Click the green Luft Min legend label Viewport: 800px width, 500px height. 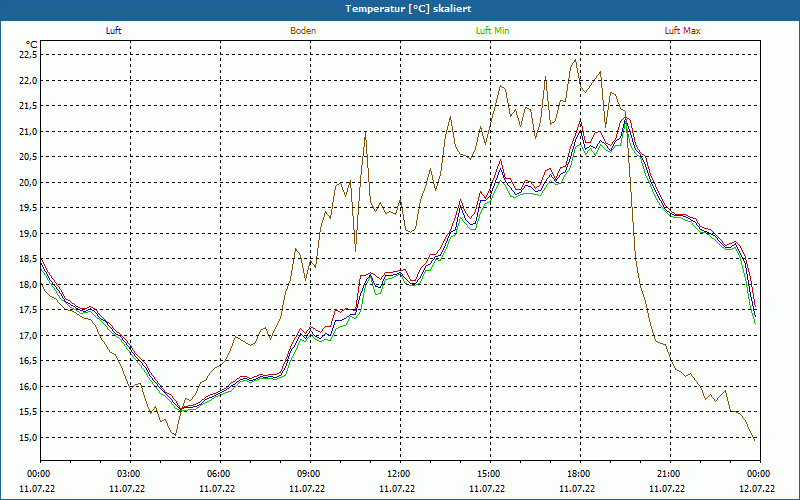tap(492, 31)
